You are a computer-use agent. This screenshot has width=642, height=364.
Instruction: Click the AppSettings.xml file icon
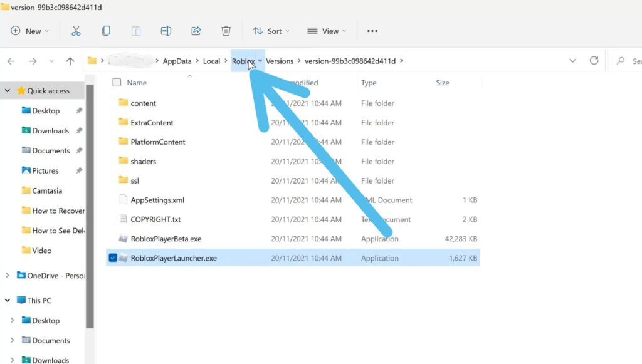coord(123,200)
